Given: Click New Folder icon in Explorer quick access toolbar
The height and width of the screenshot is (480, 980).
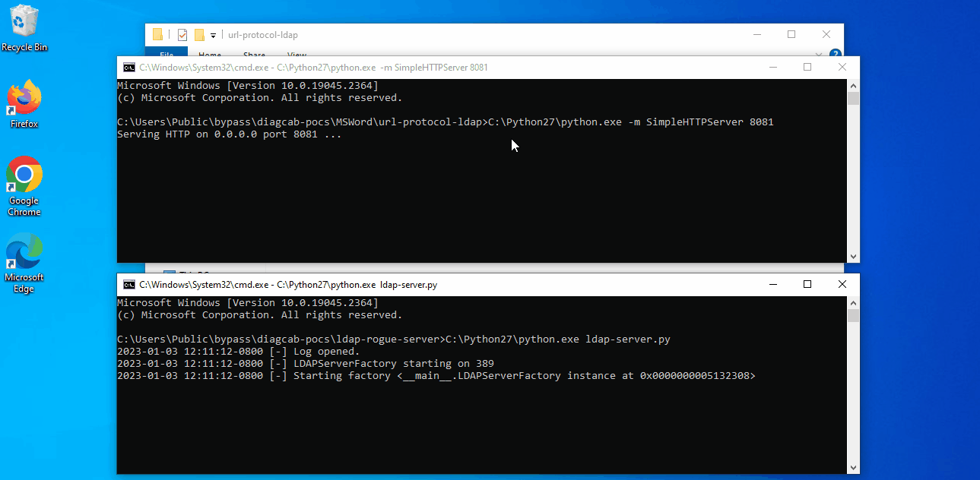Looking at the screenshot, I should [200, 34].
